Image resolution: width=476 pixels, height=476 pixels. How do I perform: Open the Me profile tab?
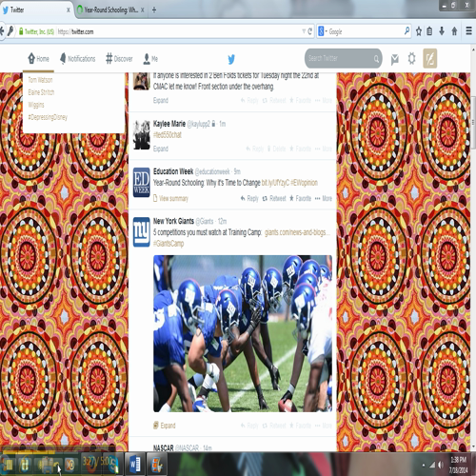pyautogui.click(x=150, y=59)
